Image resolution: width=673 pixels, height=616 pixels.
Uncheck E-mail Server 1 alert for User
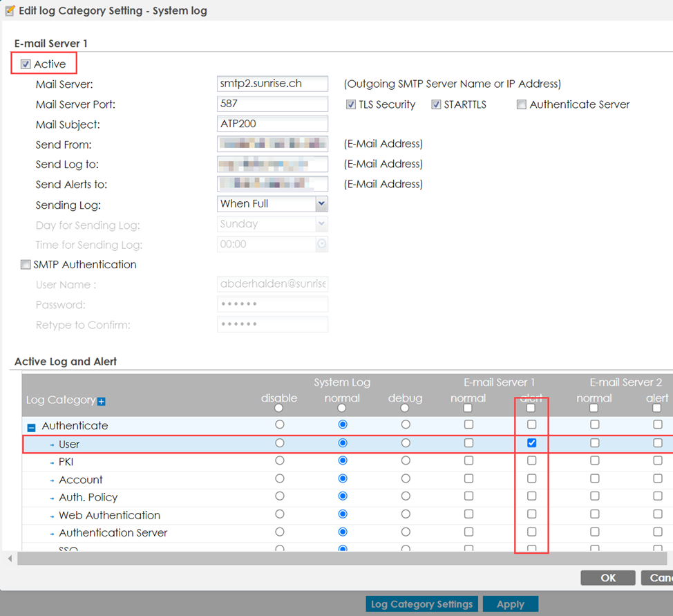pos(531,443)
